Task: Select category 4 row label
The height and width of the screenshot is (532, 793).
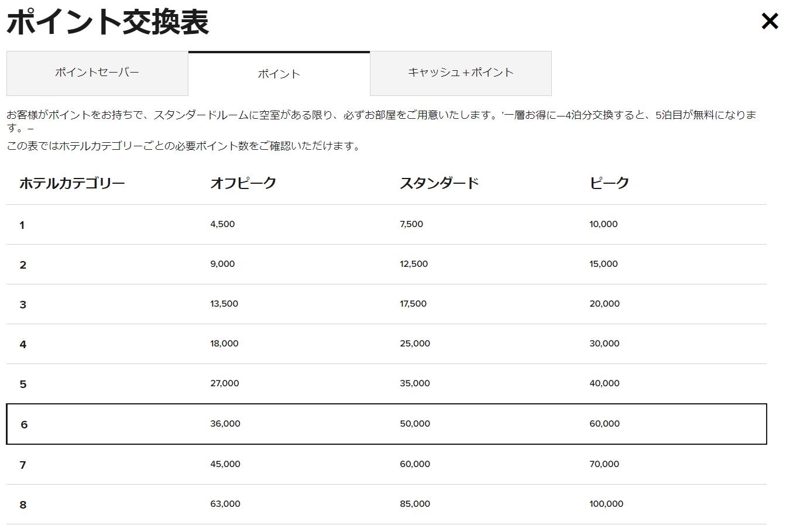Action: (23, 345)
